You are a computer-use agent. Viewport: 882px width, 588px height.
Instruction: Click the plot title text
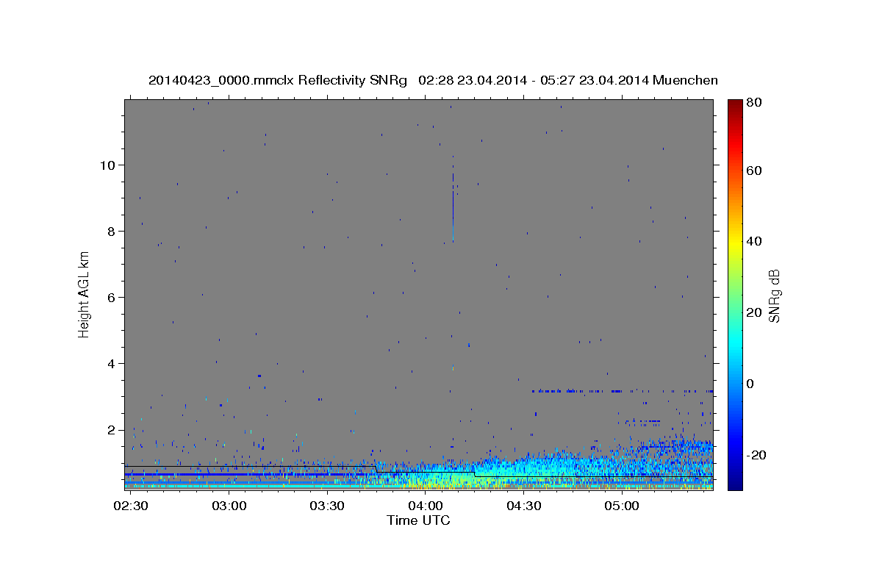tap(433, 80)
